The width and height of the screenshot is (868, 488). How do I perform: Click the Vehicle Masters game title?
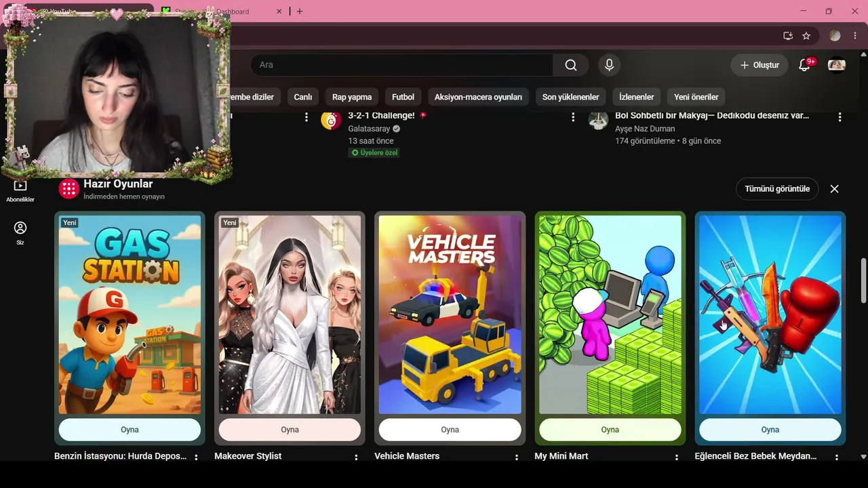(407, 456)
